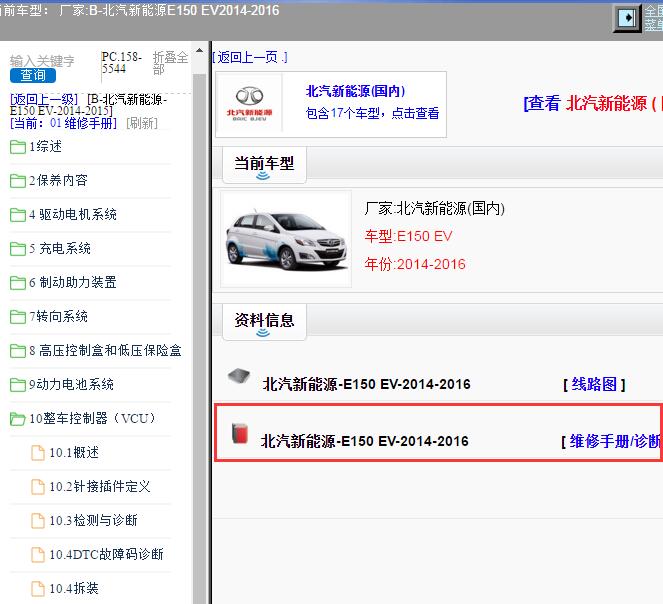Click the 返回上一页 link
The image size is (663, 604).
[250, 57]
